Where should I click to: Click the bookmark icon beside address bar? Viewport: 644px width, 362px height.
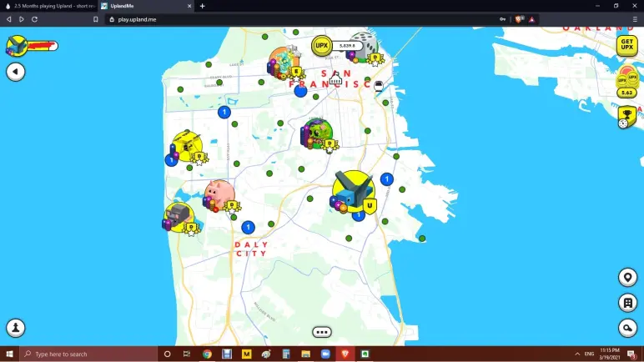click(x=96, y=19)
